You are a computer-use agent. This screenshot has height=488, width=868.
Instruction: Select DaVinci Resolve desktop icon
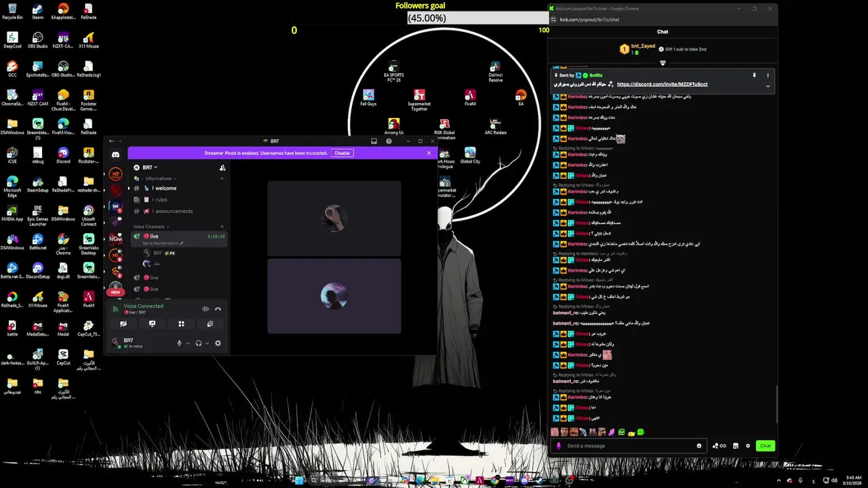click(496, 72)
